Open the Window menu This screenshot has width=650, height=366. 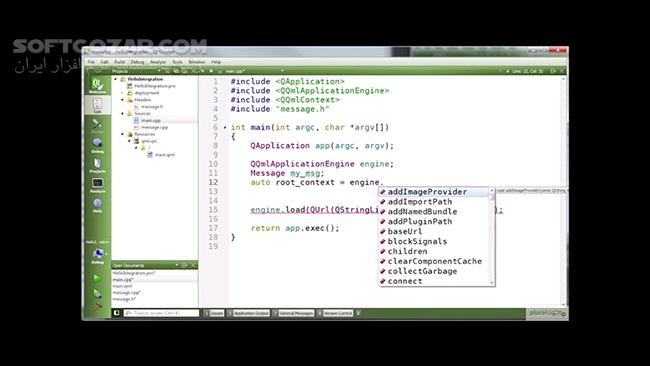pyautogui.click(x=197, y=62)
